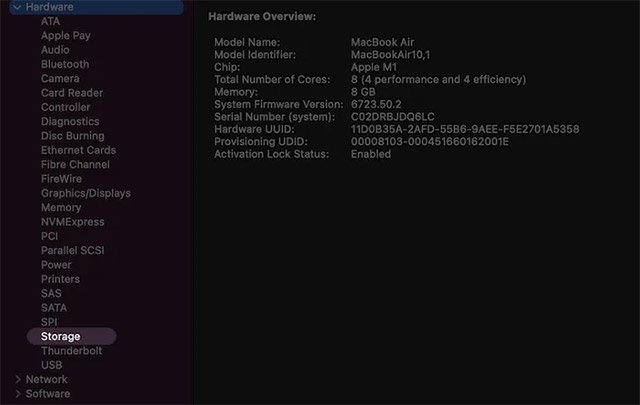The image size is (640, 405).
Task: Select Controller in the sidebar
Action: (x=66, y=107)
